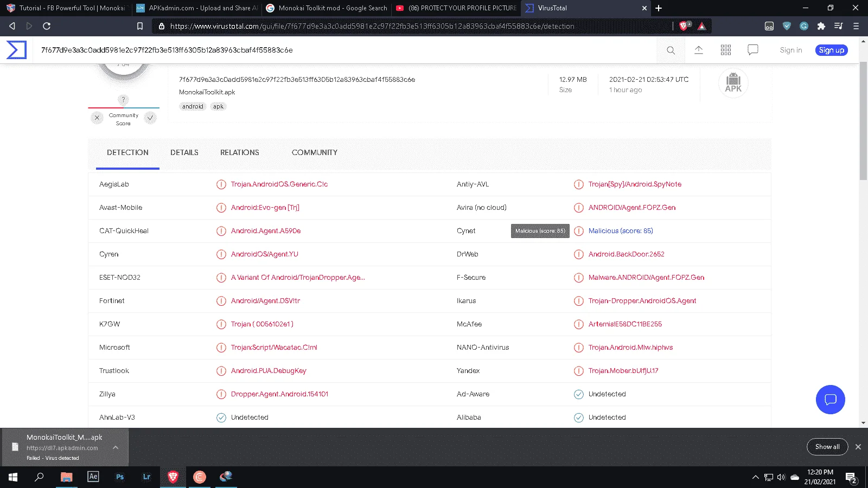Open the COMMUNITY tab
Viewport: 868px width, 488px height.
315,153
